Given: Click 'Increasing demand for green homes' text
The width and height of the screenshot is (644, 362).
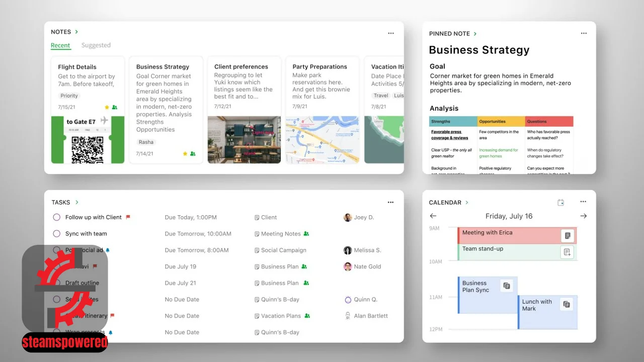Looking at the screenshot, I should point(499,153).
